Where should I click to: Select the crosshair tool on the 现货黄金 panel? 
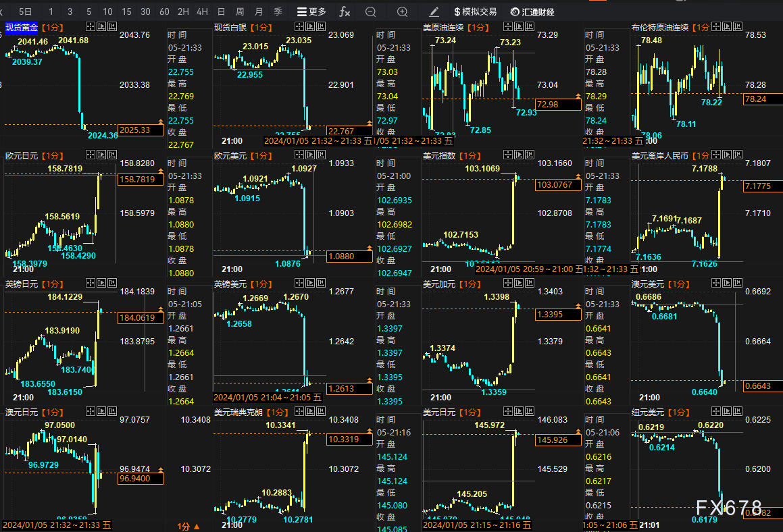(90, 26)
